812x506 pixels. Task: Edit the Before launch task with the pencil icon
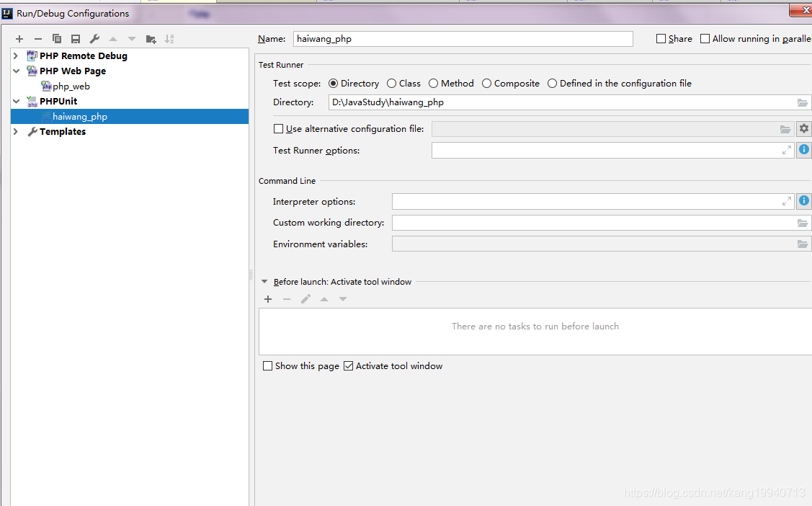[x=305, y=299]
